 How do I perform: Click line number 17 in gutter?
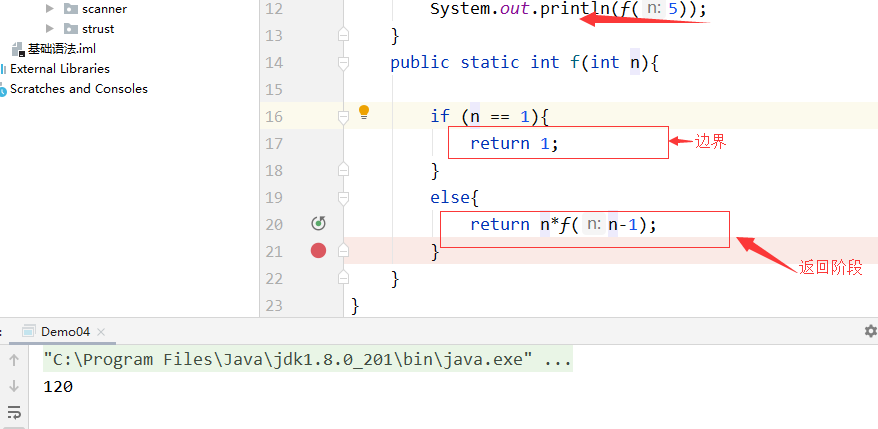[274, 144]
